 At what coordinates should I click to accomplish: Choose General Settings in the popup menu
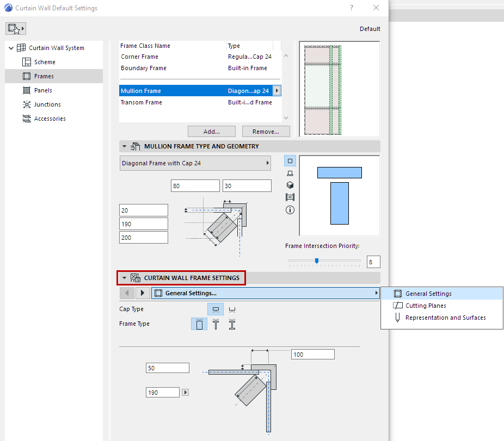point(441,294)
